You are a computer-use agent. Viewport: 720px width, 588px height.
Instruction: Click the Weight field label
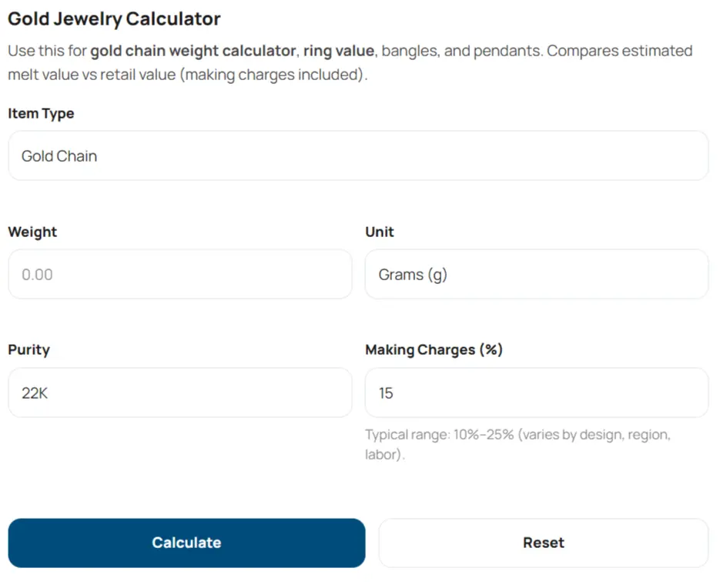[32, 232]
